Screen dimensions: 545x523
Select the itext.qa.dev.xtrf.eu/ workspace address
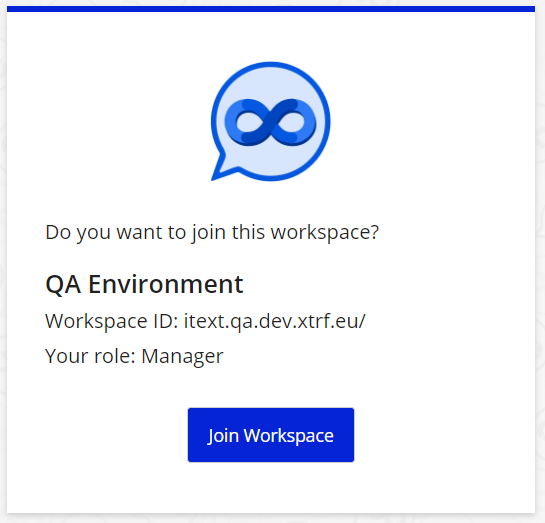click(x=275, y=320)
